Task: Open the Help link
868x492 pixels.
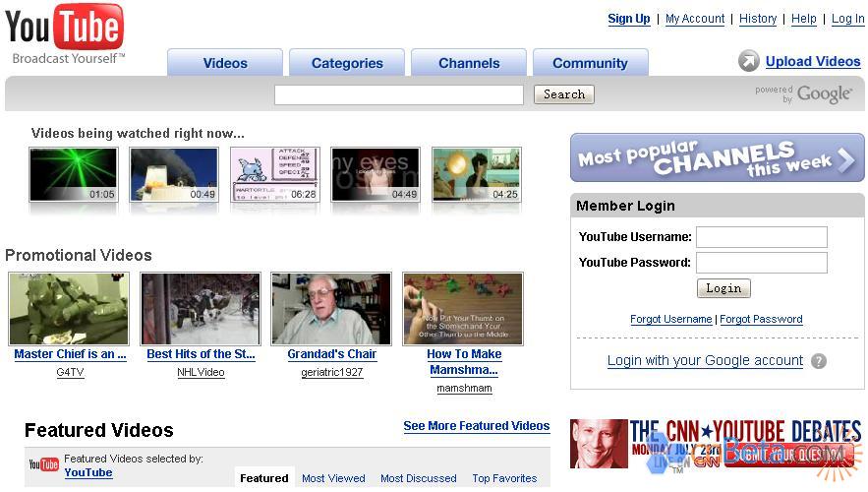Action: (804, 19)
